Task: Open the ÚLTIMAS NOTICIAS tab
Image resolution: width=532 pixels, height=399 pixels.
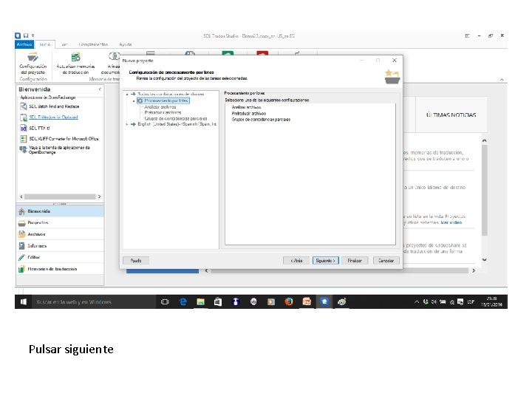Action: click(x=451, y=115)
